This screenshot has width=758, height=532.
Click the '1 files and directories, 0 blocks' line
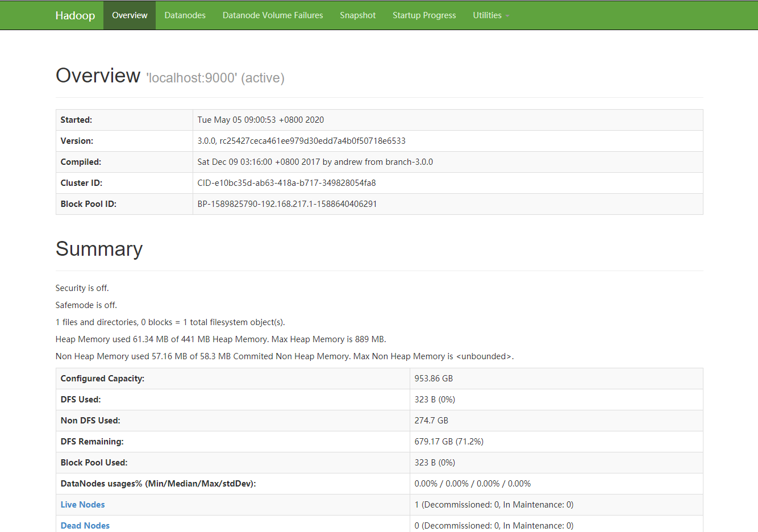(x=170, y=322)
